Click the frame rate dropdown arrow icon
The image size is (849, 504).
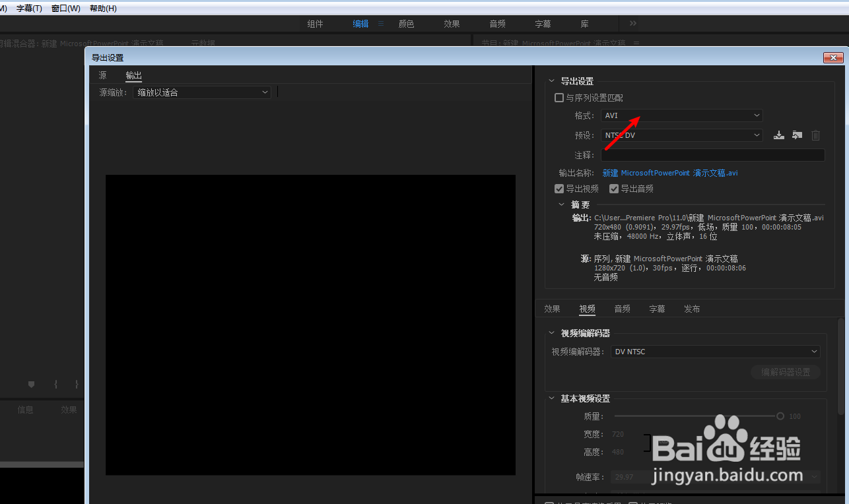pyautogui.click(x=813, y=476)
